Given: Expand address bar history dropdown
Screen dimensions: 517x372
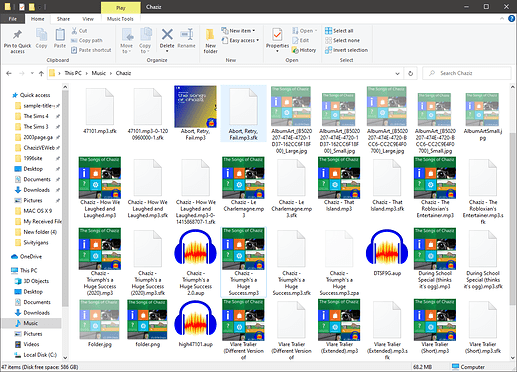Looking at the screenshot, I should tap(397, 73).
